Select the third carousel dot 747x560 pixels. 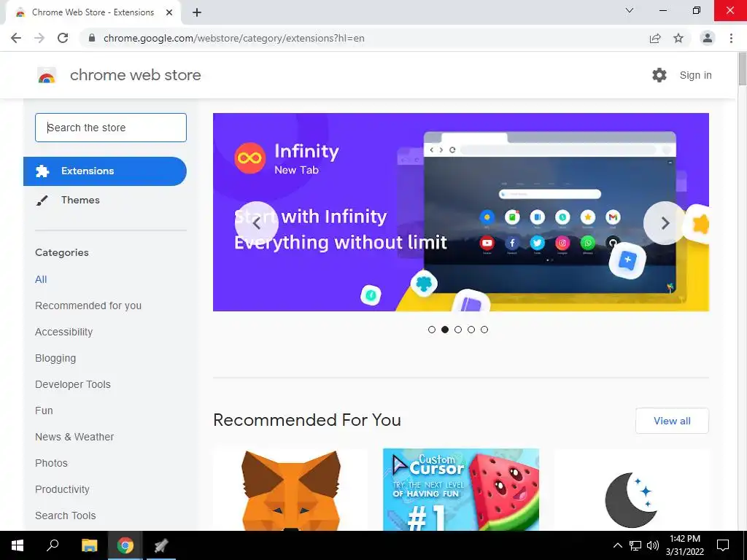pyautogui.click(x=458, y=330)
